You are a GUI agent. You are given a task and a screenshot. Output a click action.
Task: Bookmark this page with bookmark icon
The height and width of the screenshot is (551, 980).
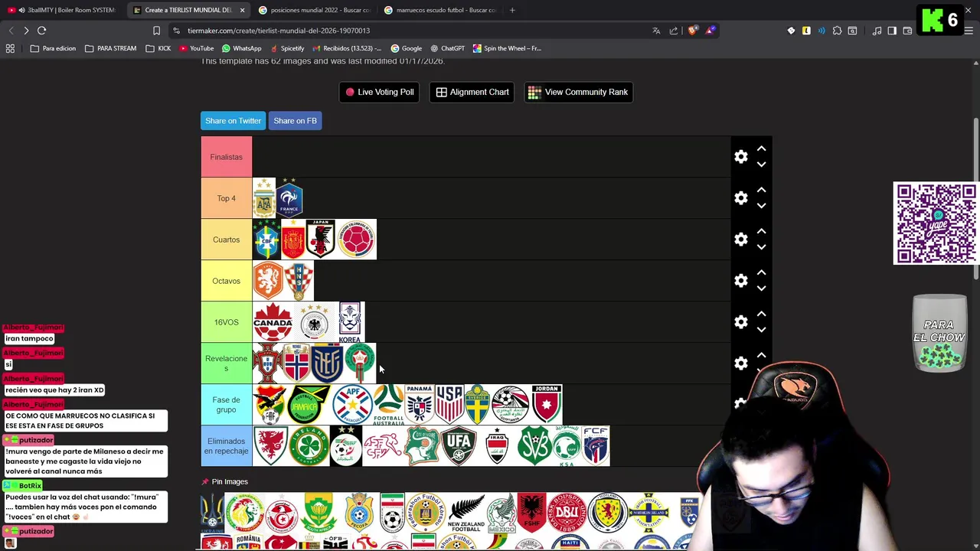156,31
